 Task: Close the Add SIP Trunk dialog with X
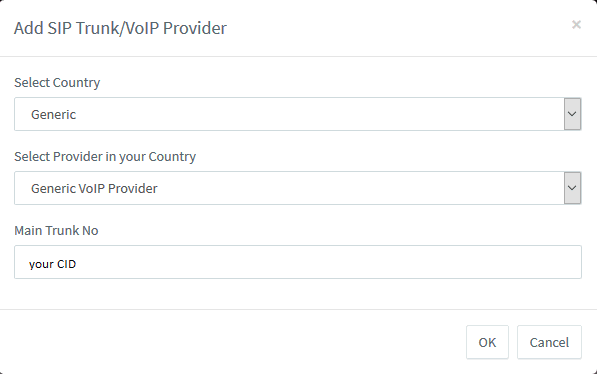point(576,25)
